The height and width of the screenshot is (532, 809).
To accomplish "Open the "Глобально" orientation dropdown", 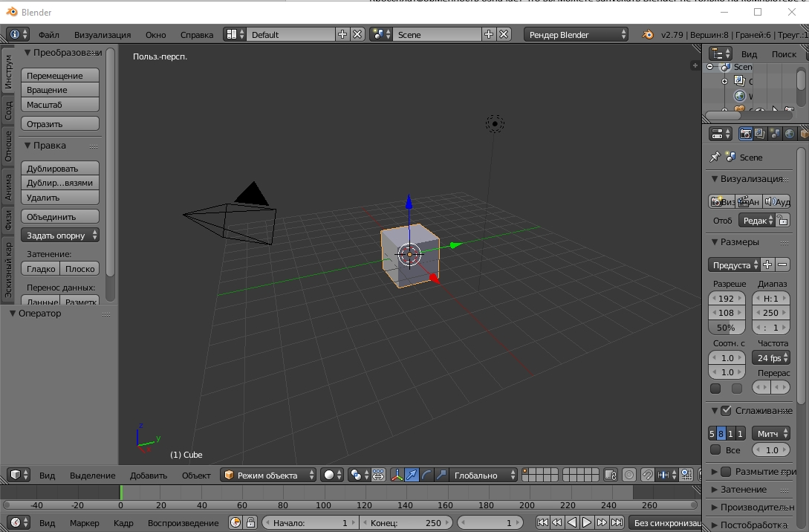I will pyautogui.click(x=484, y=476).
